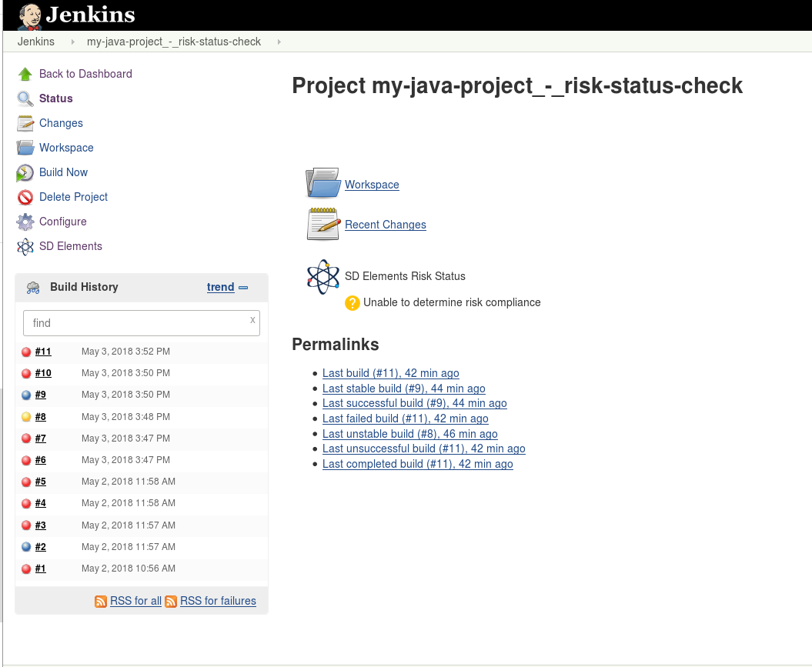
Task: Open the Back to Dashboard menu item
Action: coord(85,74)
